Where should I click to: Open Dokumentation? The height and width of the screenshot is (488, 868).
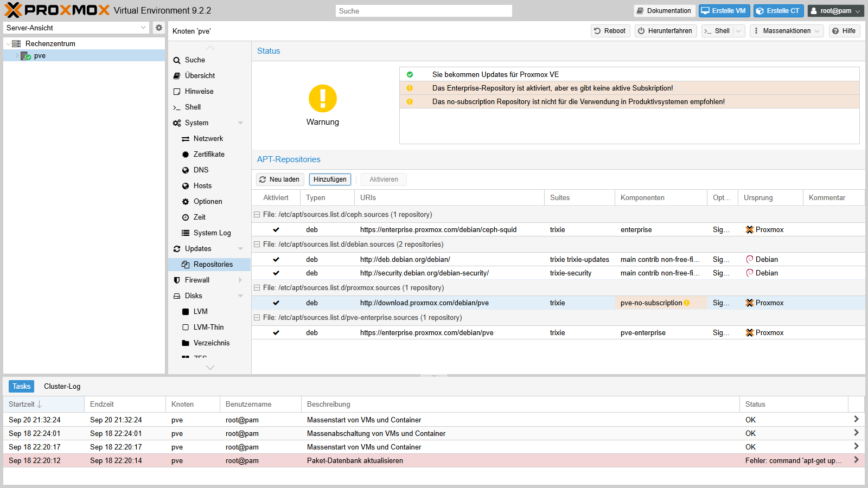pyautogui.click(x=664, y=11)
